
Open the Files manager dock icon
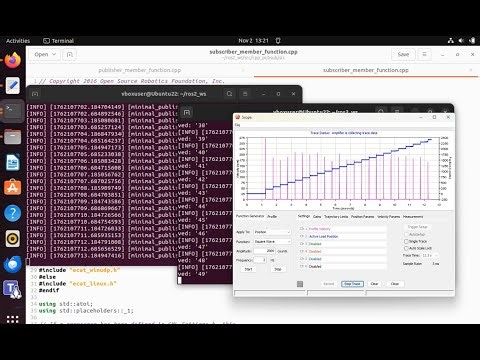(x=13, y=137)
